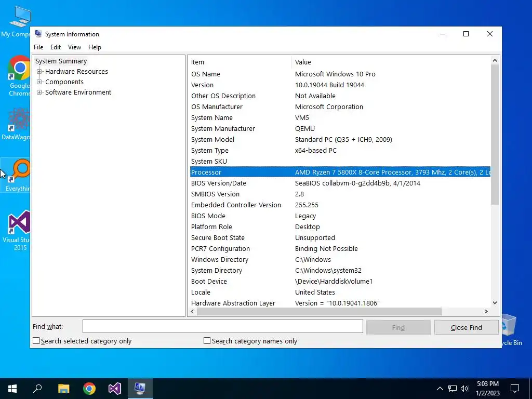532x399 pixels.
Task: Open Visual Studio from taskbar
Action: (115, 389)
